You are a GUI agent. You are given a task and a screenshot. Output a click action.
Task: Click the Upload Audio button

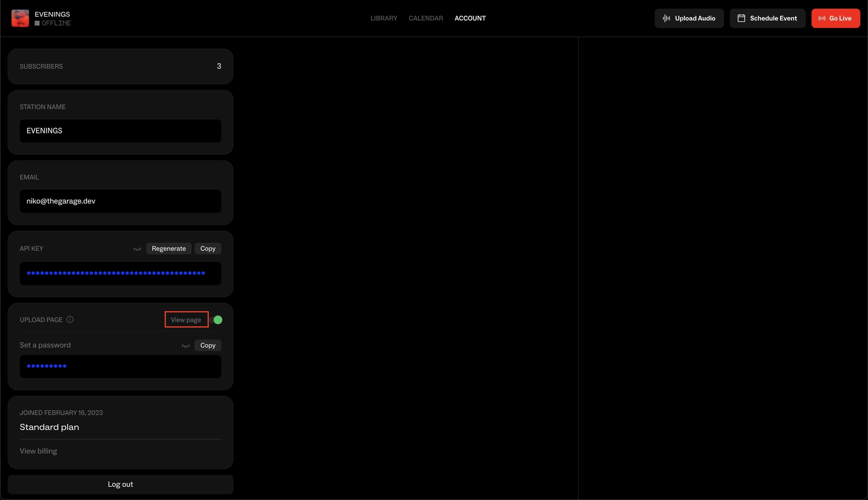(x=689, y=18)
